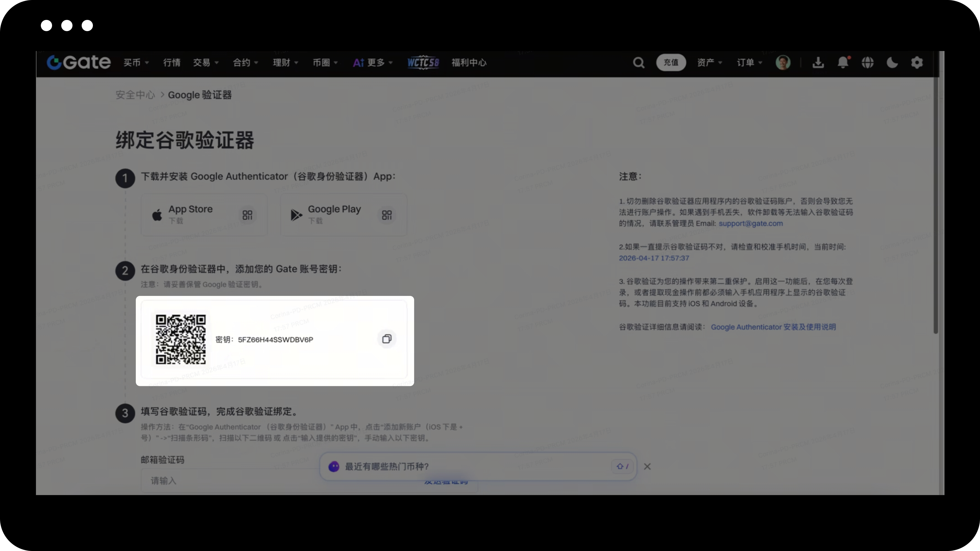Image resolution: width=980 pixels, height=551 pixels.
Task: Expand the 买币 dropdown menu
Action: [136, 63]
